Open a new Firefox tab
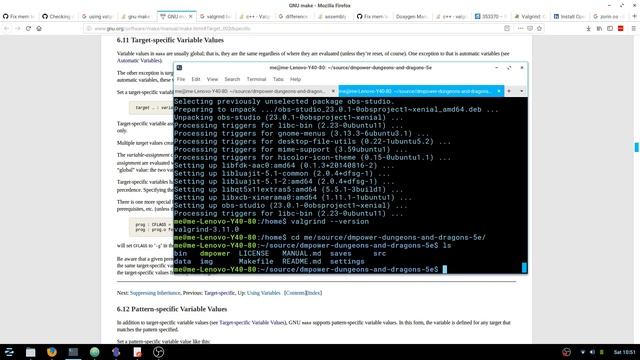The width and height of the screenshot is (640, 360). click(634, 16)
